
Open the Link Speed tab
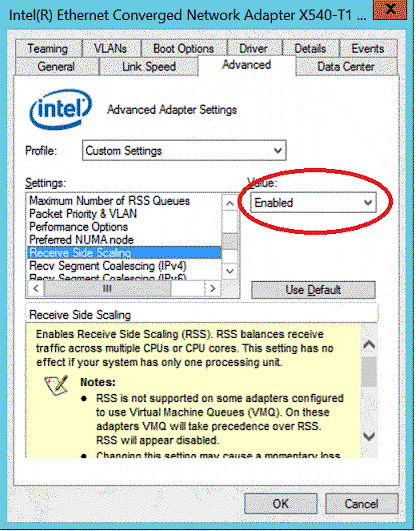tap(149, 66)
